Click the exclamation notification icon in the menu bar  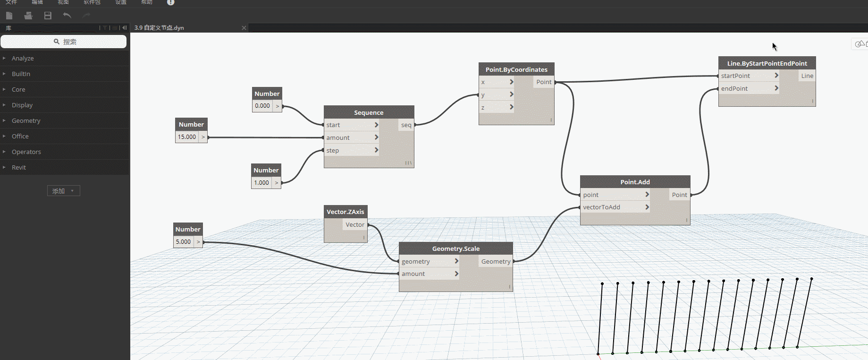[171, 2]
